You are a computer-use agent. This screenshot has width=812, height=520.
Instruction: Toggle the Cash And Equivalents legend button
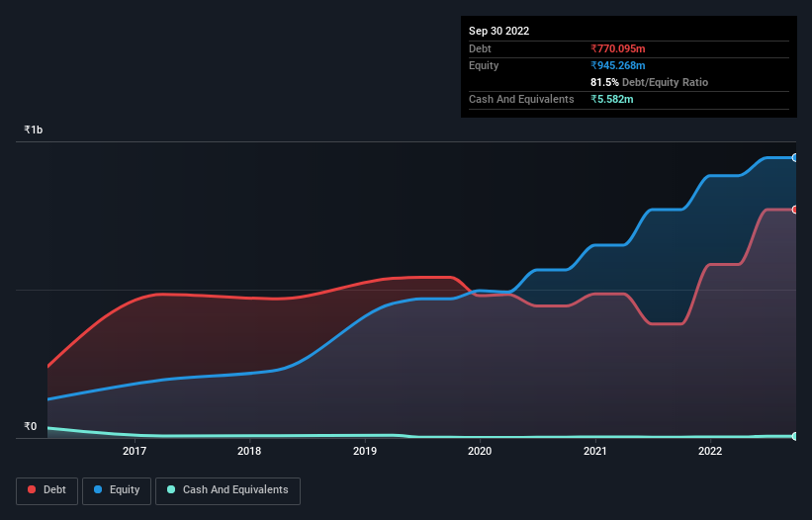click(227, 490)
